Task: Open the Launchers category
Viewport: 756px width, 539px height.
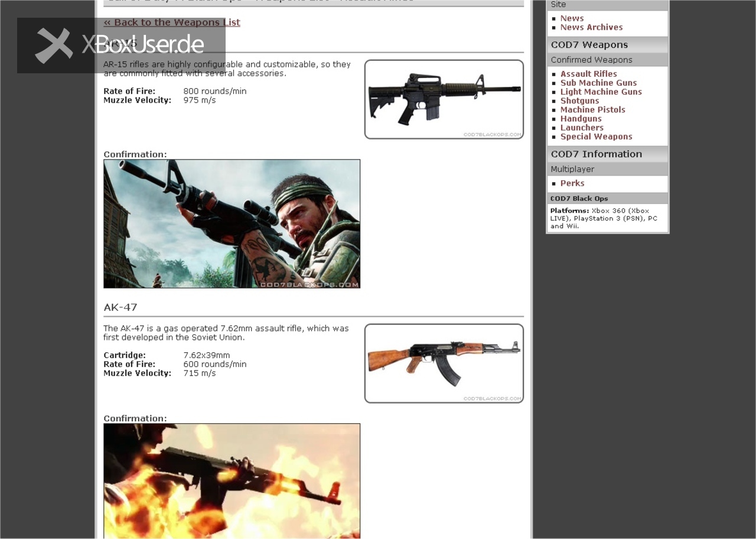Action: pyautogui.click(x=582, y=128)
